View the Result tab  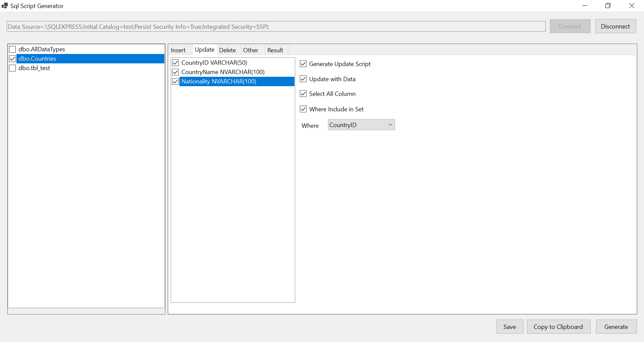tap(275, 50)
